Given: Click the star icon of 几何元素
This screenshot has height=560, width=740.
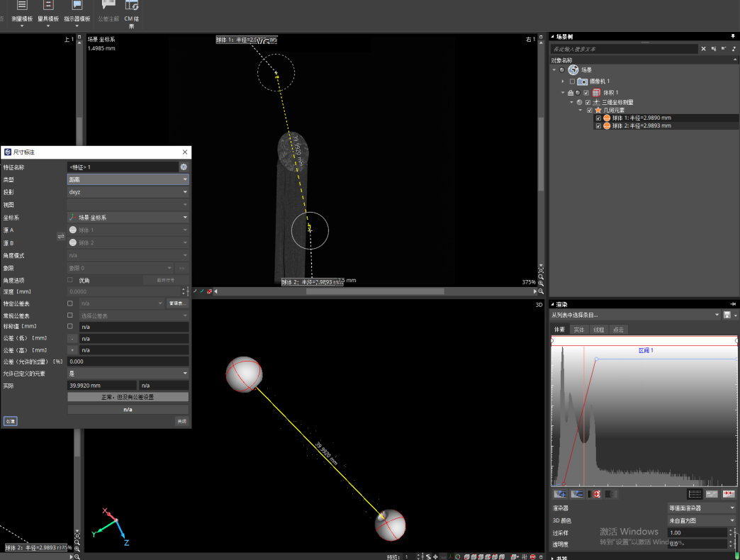Looking at the screenshot, I should point(598,110).
